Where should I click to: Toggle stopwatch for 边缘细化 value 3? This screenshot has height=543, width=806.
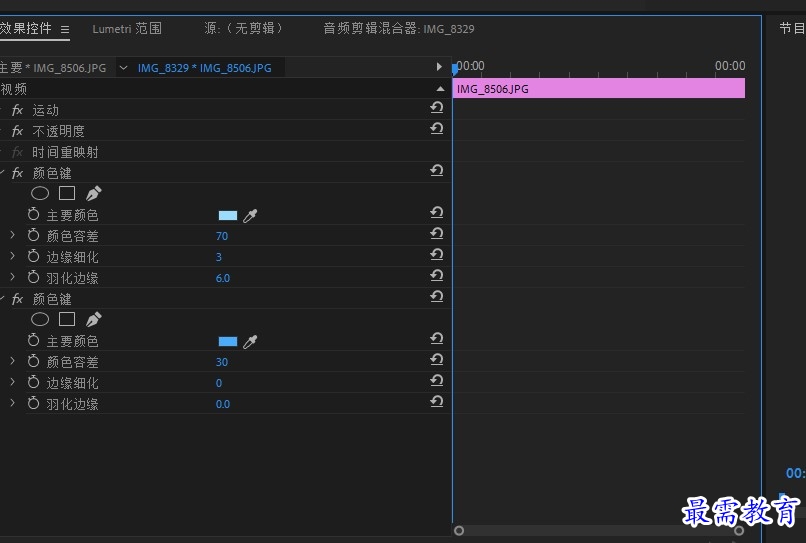(x=33, y=257)
